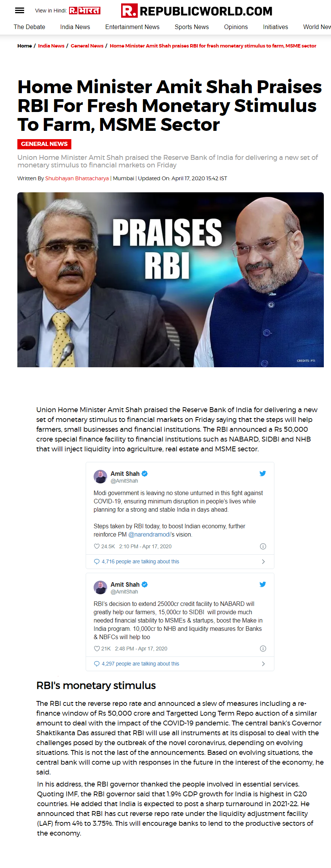The image size is (331, 868).
Task: Click India News breadcrumb link
Action: 51,46
